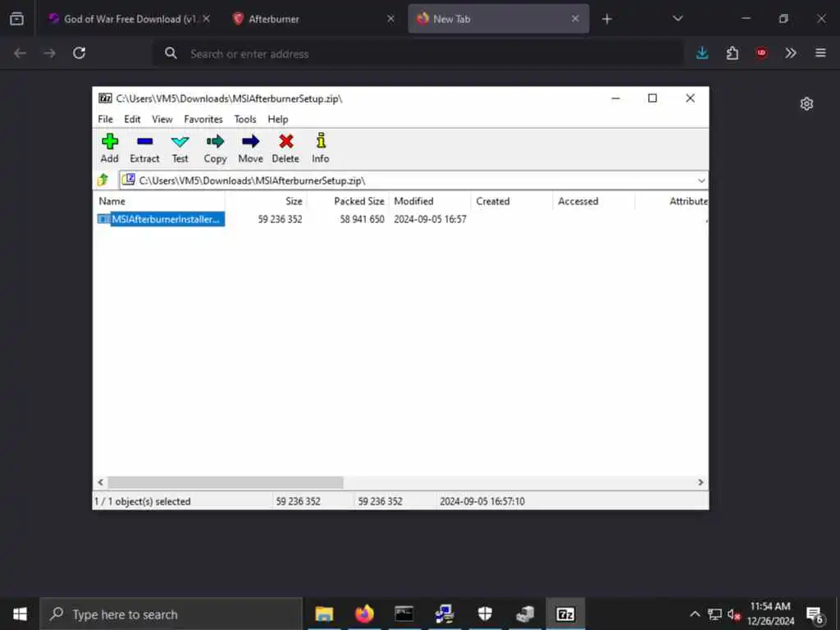Image resolution: width=840 pixels, height=630 pixels.
Task: Click the taskbar clock showing 11:54 AM
Action: click(770, 614)
